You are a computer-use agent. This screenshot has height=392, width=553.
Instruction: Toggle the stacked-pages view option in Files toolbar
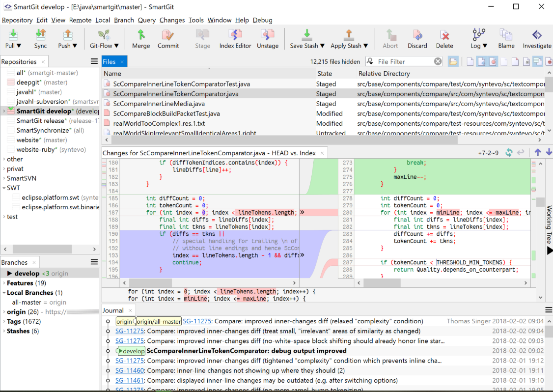(537, 61)
